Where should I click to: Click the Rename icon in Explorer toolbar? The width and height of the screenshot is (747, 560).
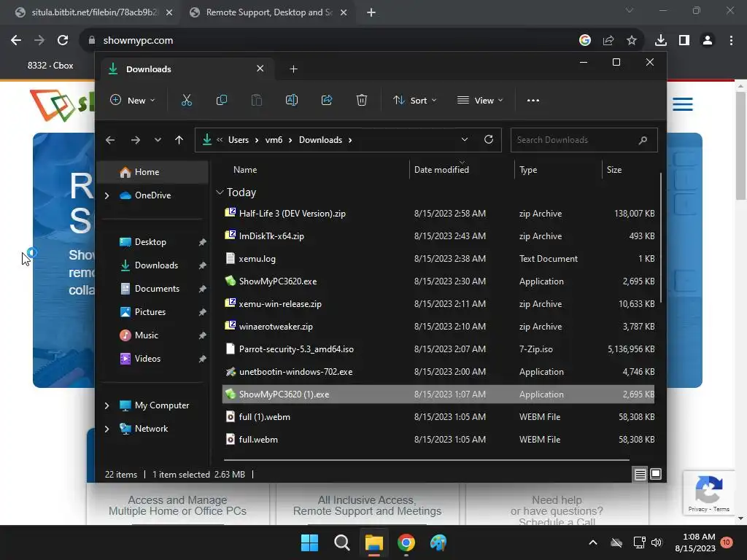pos(292,101)
